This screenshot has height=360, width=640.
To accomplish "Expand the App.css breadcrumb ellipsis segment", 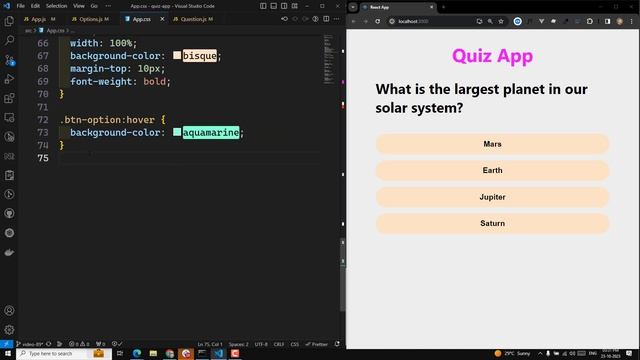I will tap(73, 31).
